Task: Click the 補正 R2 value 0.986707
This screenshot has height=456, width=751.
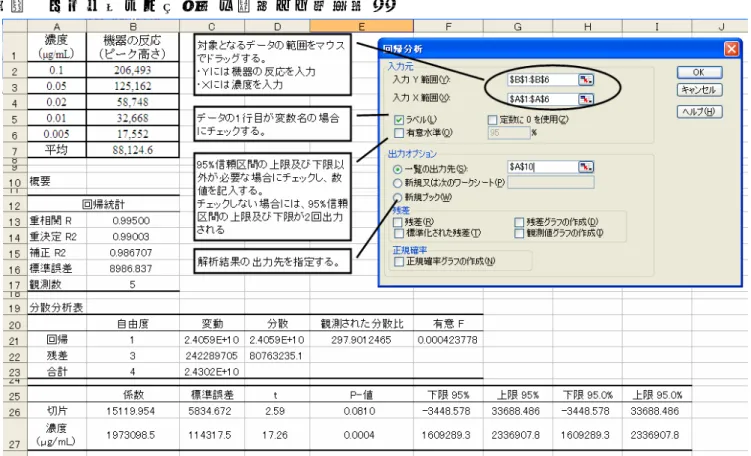Action: (133, 252)
